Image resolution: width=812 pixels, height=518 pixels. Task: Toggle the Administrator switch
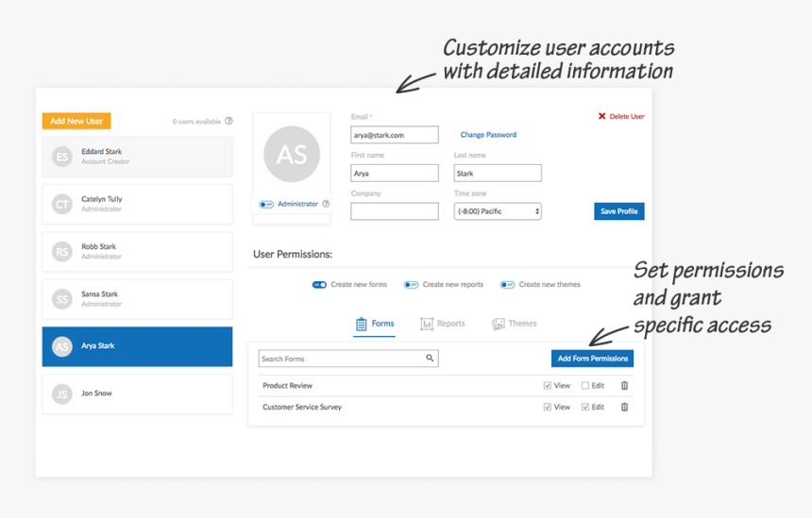point(266,205)
